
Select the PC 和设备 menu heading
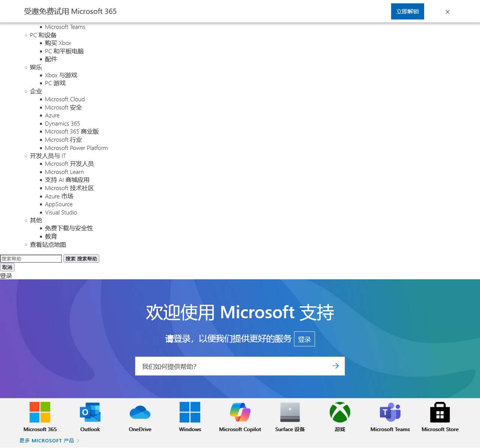[x=43, y=35]
